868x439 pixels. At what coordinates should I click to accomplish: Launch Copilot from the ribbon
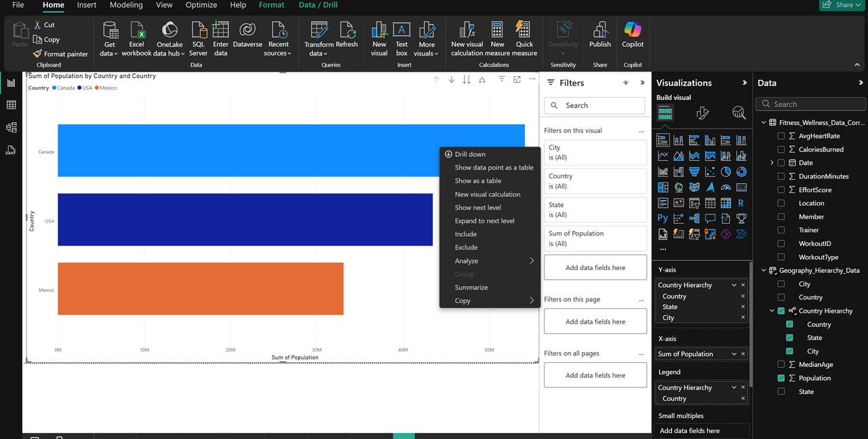coord(633,35)
